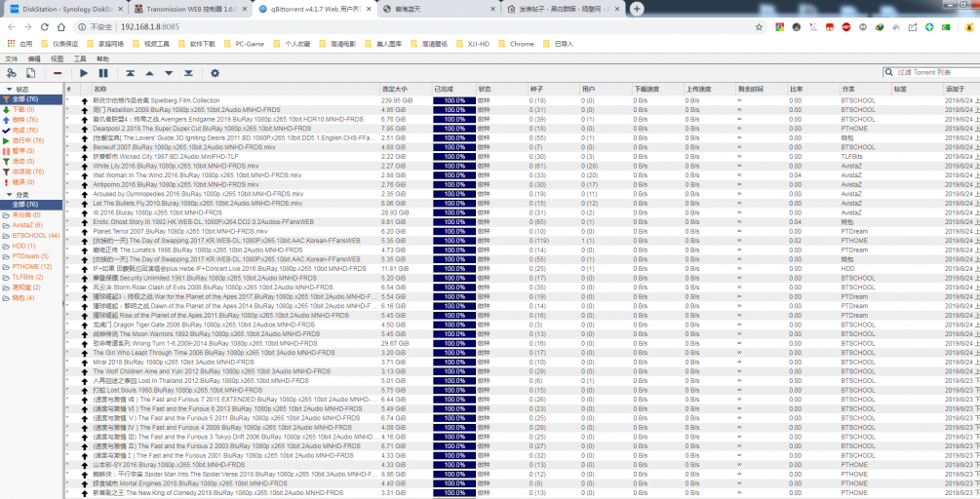Show 暂停 (0) paused torrents filter

click(23, 151)
